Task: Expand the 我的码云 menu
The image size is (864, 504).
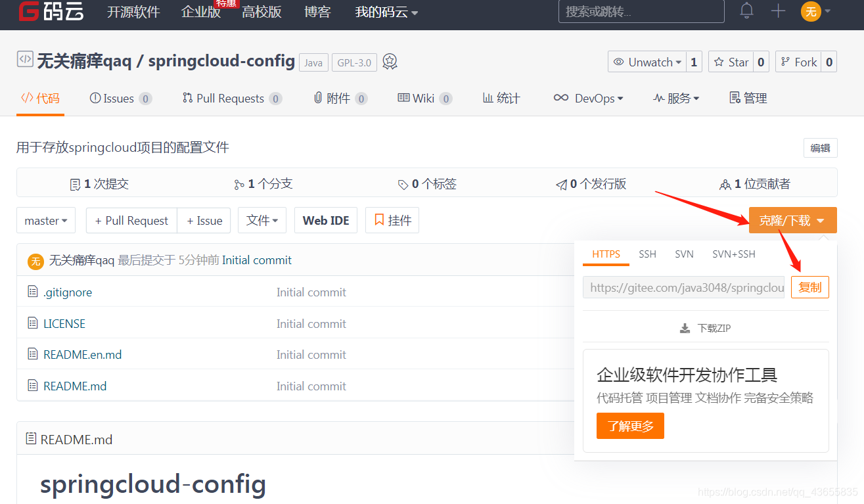Action: coord(386,12)
